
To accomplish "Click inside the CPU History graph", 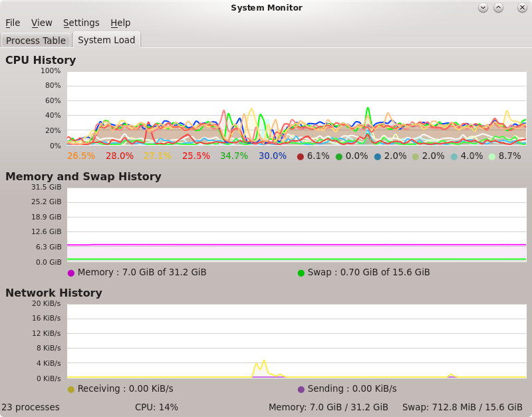I will tap(297, 108).
